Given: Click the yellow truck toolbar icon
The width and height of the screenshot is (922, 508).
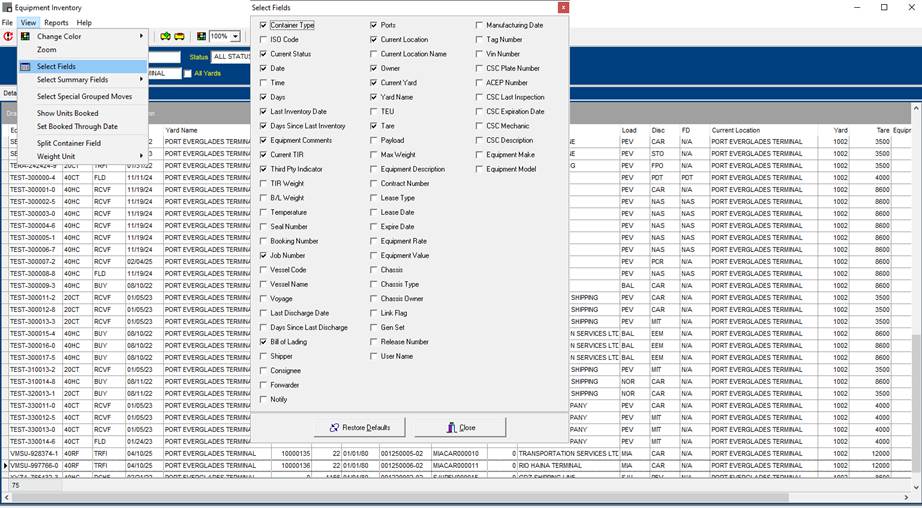Looking at the screenshot, I should click(x=179, y=36).
